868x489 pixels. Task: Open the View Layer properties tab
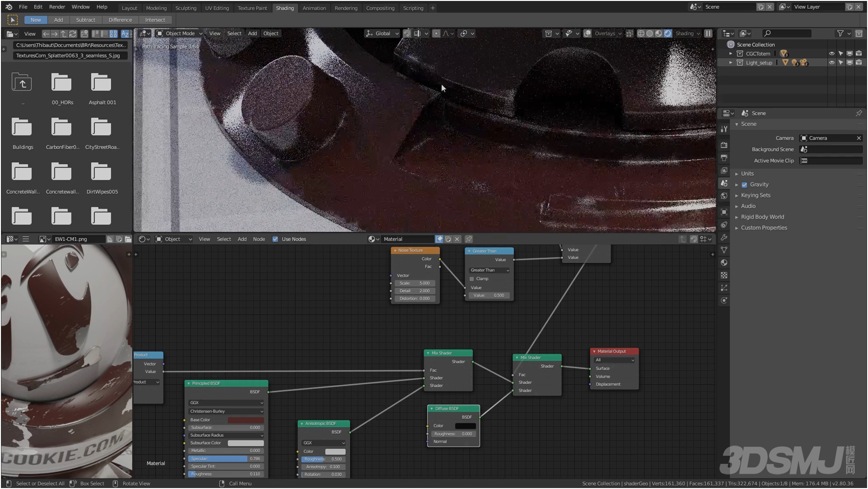724,170
